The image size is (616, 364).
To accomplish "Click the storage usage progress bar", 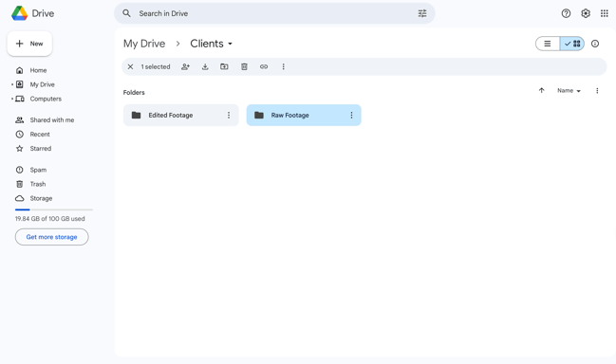I will (x=54, y=209).
